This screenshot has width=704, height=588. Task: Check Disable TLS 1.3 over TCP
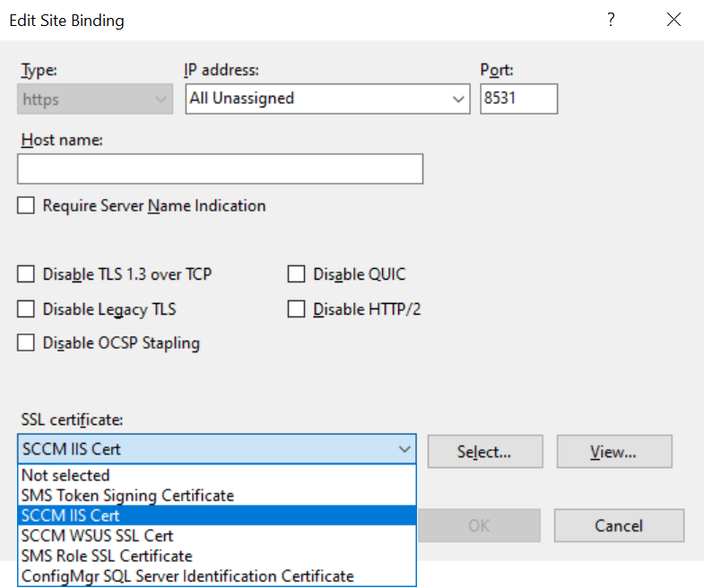click(x=26, y=273)
